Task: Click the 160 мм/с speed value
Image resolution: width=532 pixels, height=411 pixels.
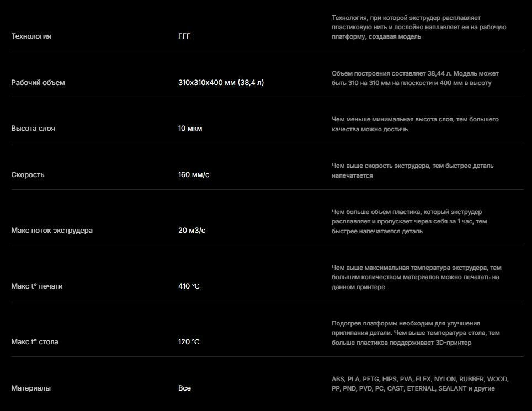Action: (194, 175)
